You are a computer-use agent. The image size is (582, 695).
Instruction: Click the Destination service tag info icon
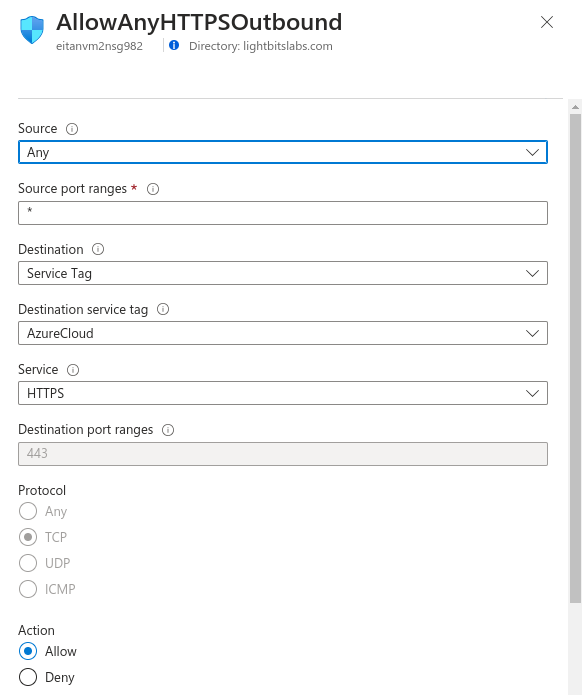[x=163, y=309]
